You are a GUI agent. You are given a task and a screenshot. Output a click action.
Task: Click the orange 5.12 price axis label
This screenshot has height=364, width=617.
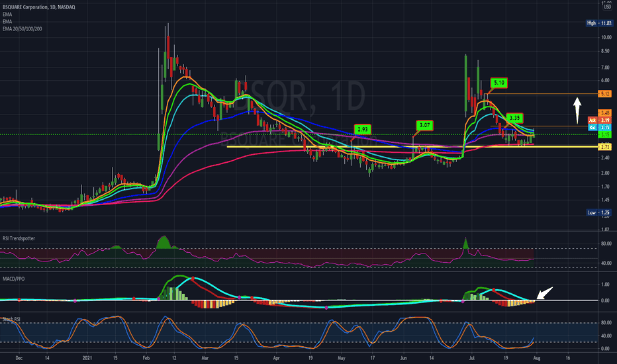click(605, 94)
